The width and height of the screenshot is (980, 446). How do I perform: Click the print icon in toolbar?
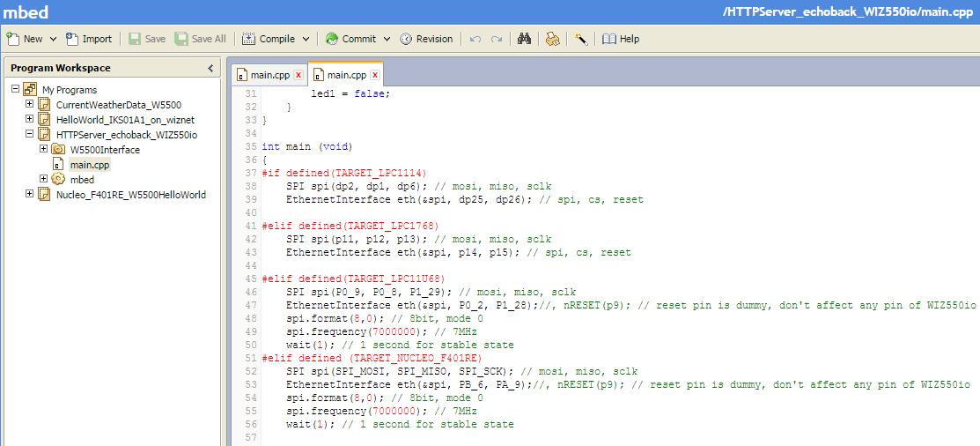click(x=552, y=39)
